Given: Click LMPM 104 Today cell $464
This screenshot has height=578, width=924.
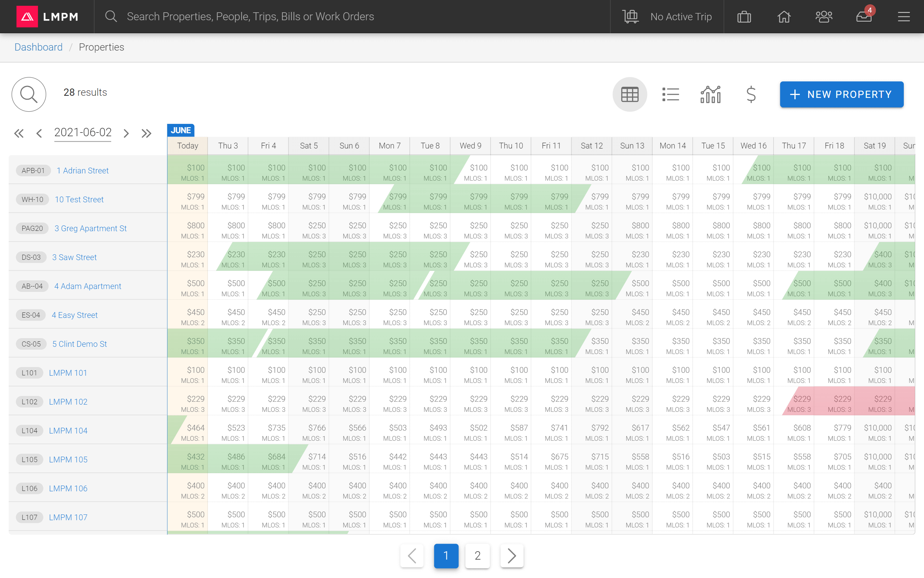Looking at the screenshot, I should point(187,430).
